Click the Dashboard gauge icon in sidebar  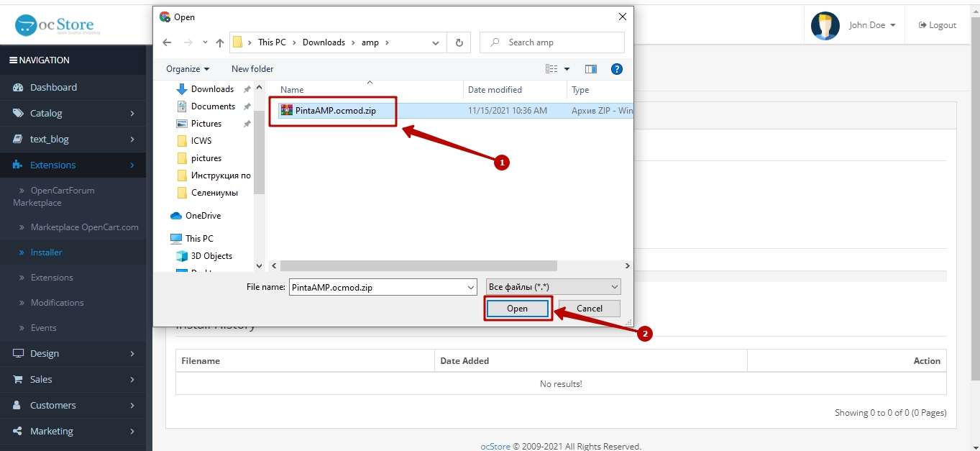18,87
